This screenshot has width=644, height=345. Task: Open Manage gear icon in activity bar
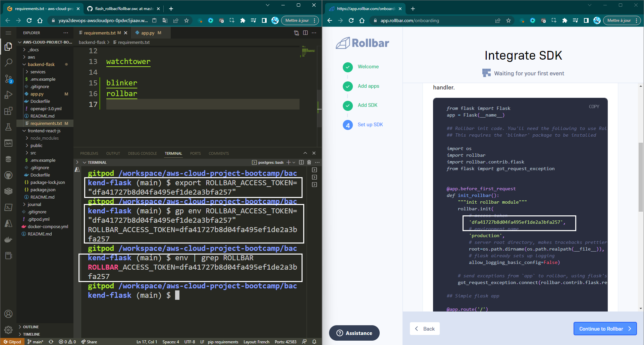pyautogui.click(x=8, y=330)
